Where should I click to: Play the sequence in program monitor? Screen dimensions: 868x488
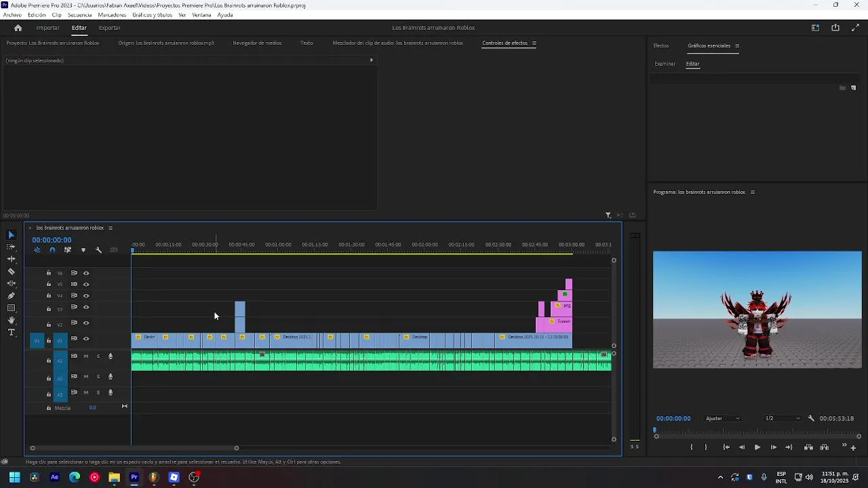(x=757, y=447)
